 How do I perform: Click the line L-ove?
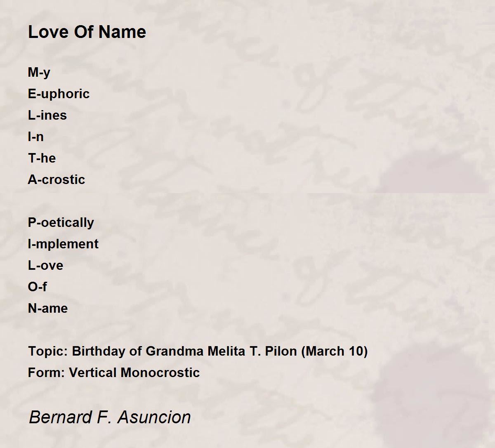(46, 265)
